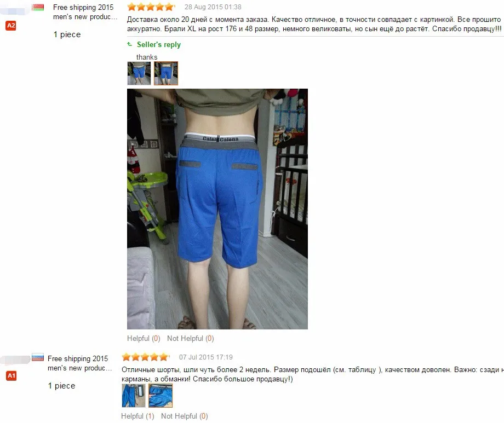Click the five-star rating dated 28 Aug 2015
This screenshot has height=423, width=504.
pyautogui.click(x=151, y=7)
